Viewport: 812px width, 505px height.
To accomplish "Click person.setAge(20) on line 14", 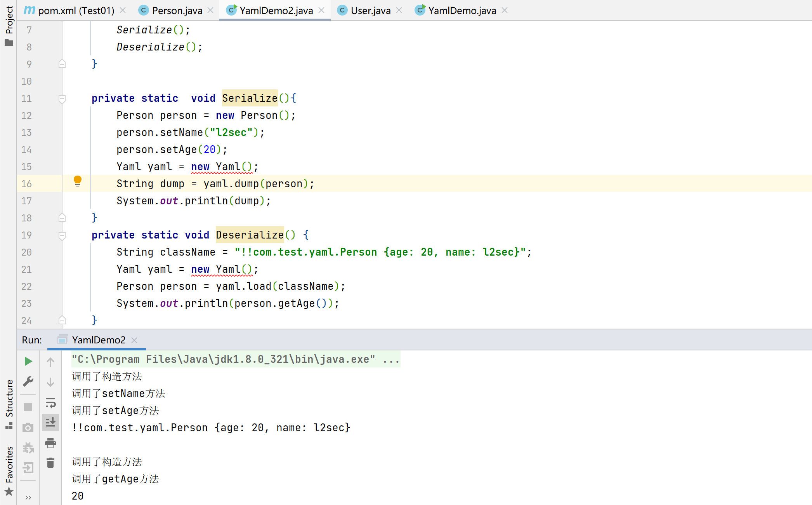I will 169,150.
